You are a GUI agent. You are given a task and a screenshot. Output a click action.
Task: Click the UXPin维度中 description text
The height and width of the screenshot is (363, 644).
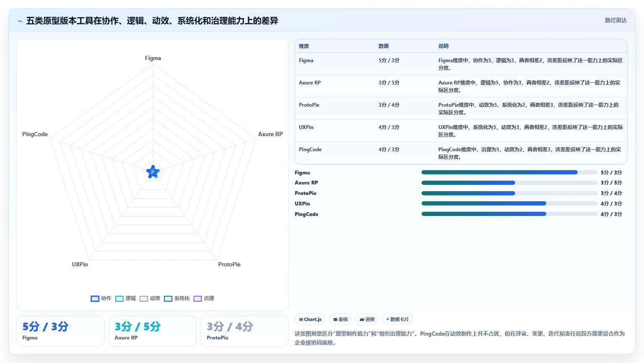point(531,131)
